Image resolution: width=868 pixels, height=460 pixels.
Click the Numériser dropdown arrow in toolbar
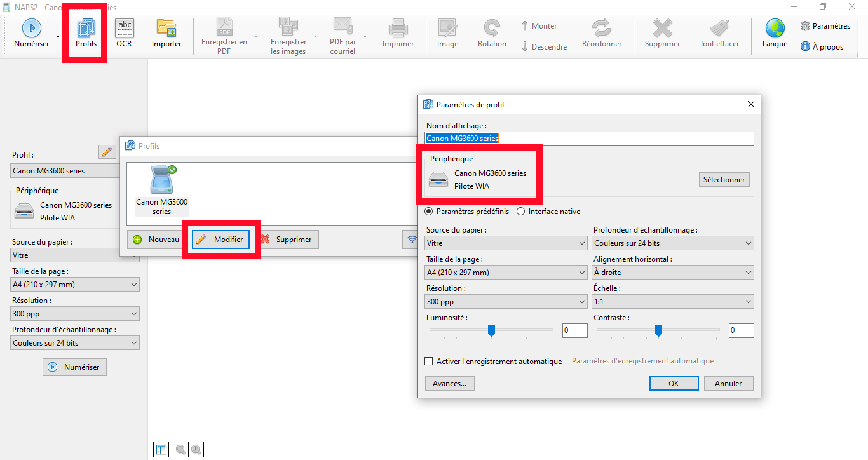coord(58,37)
